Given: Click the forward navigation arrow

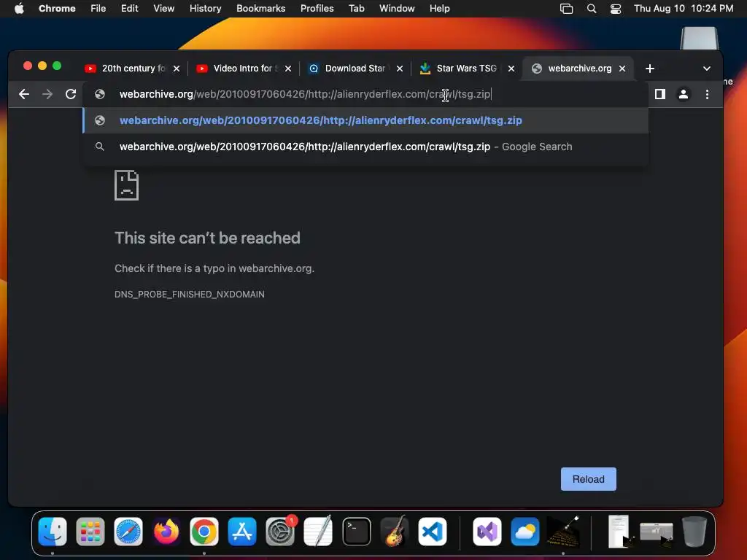Looking at the screenshot, I should (47, 94).
